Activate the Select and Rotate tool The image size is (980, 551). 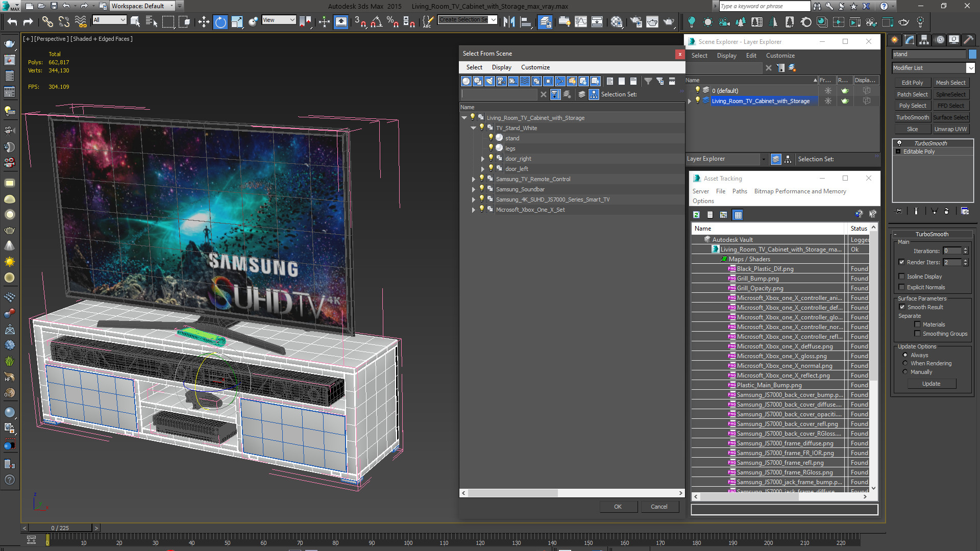point(220,21)
